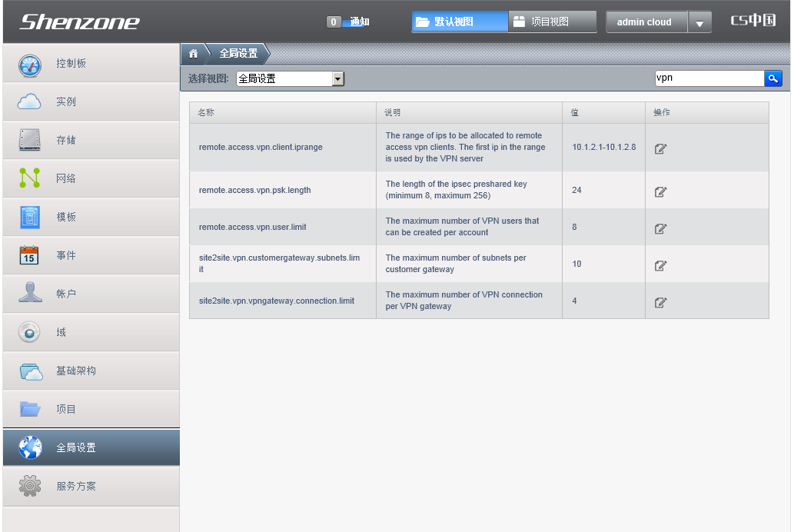Expand the admin cloud user menu arrow
The height and width of the screenshot is (532, 794).
(x=699, y=23)
